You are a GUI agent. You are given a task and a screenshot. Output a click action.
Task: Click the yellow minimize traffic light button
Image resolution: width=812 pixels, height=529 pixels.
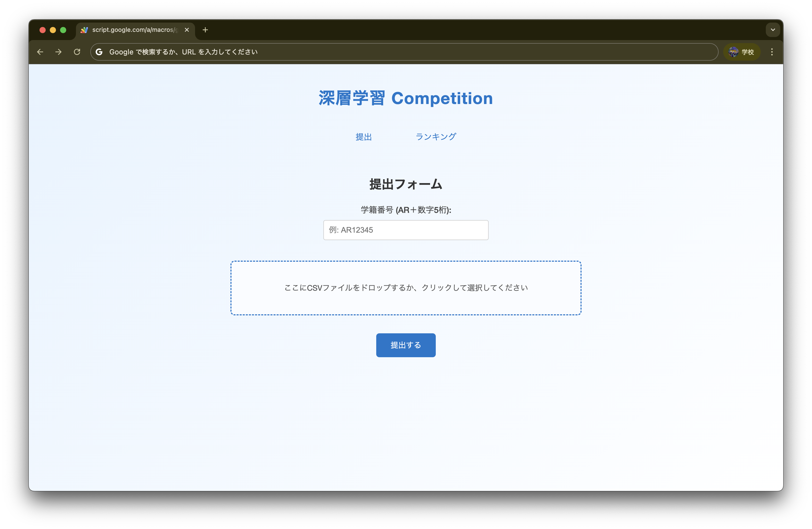(53, 30)
